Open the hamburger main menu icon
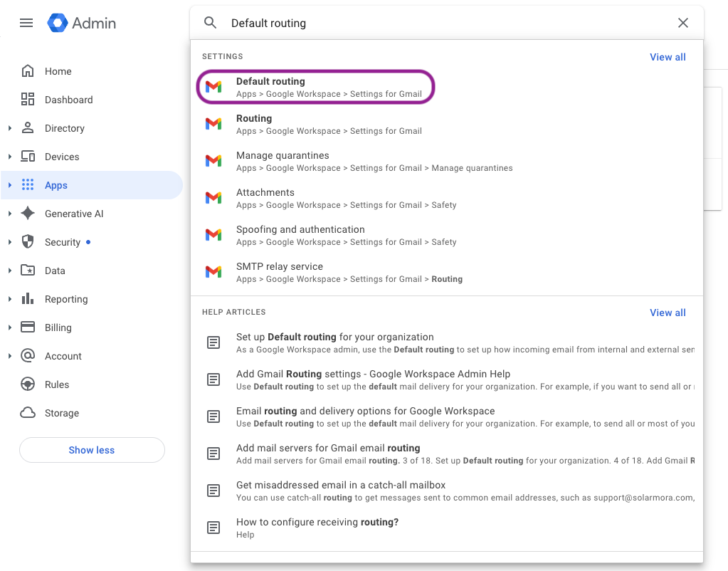This screenshot has width=728, height=571. [26, 23]
